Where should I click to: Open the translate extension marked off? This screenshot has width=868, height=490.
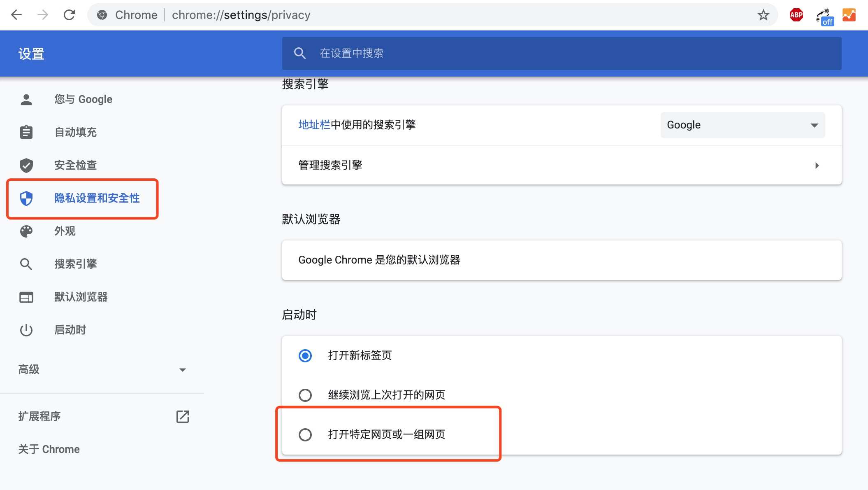[x=825, y=16]
